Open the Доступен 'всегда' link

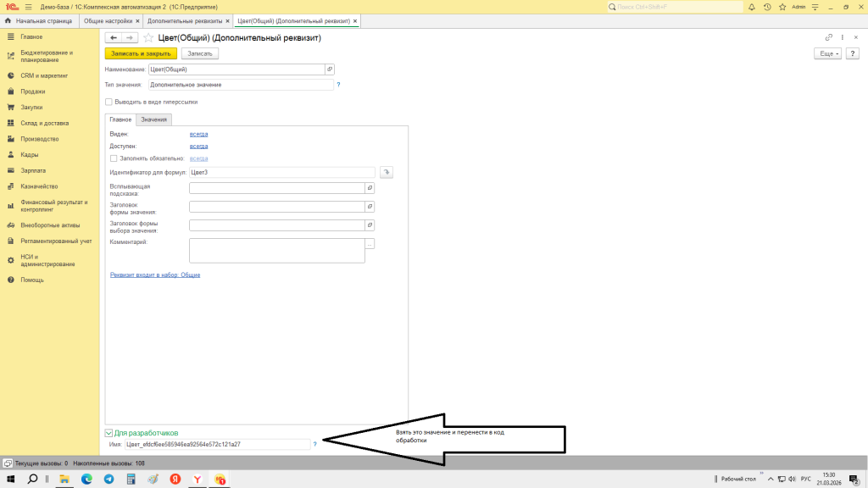coord(198,147)
